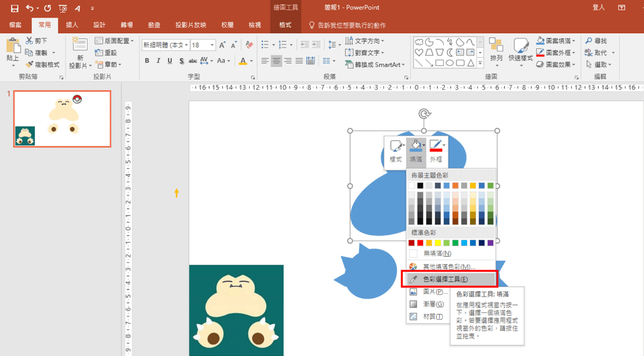Start slideshow from beginning via quick access icon
The width and height of the screenshot is (644, 356).
coord(63,8)
